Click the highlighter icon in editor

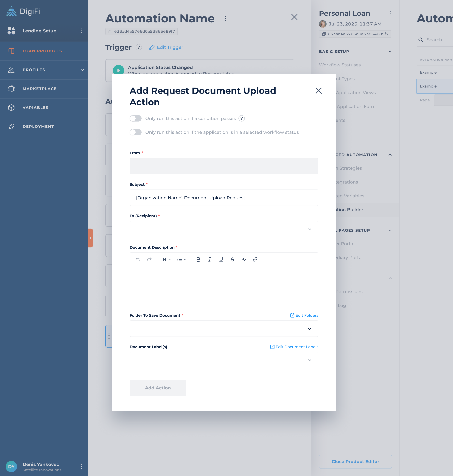244,259
